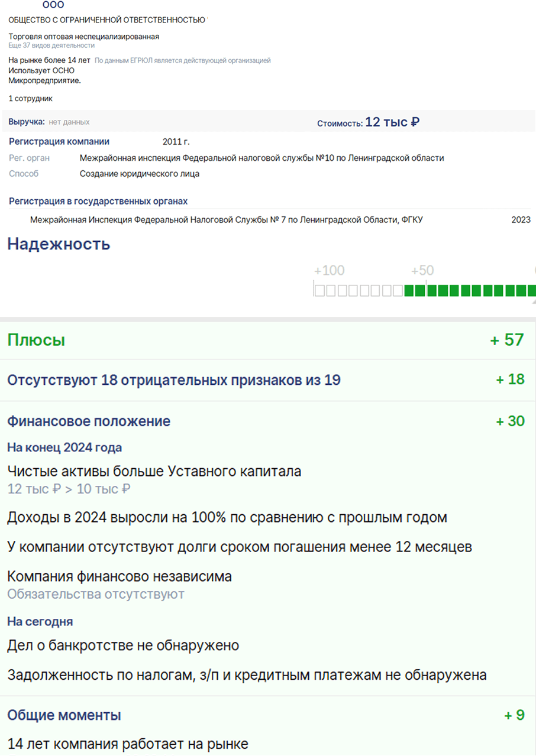Click 'По данным ЕГРЮЛ' active status note

(183, 60)
